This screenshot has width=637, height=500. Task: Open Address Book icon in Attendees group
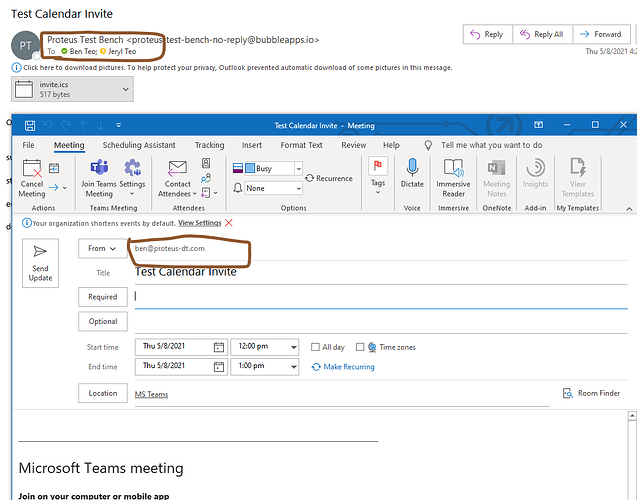[x=206, y=163]
